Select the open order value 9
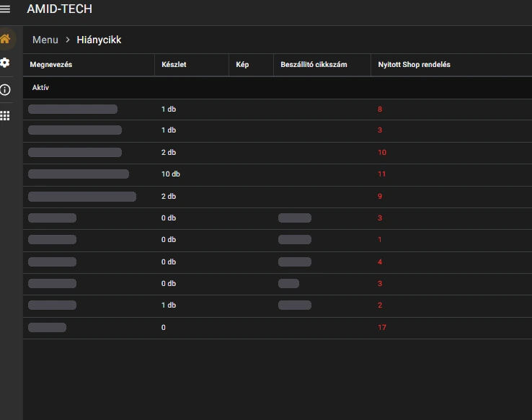This screenshot has height=420, width=532. tap(380, 196)
